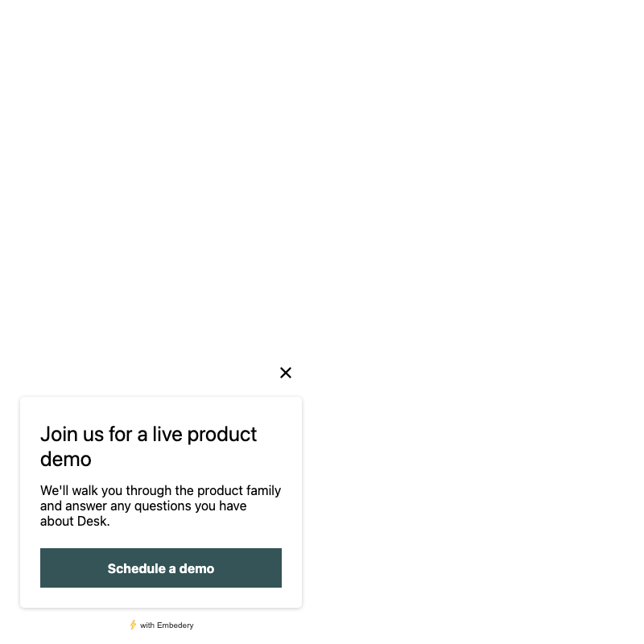Click the word through in the description

coord(149,491)
